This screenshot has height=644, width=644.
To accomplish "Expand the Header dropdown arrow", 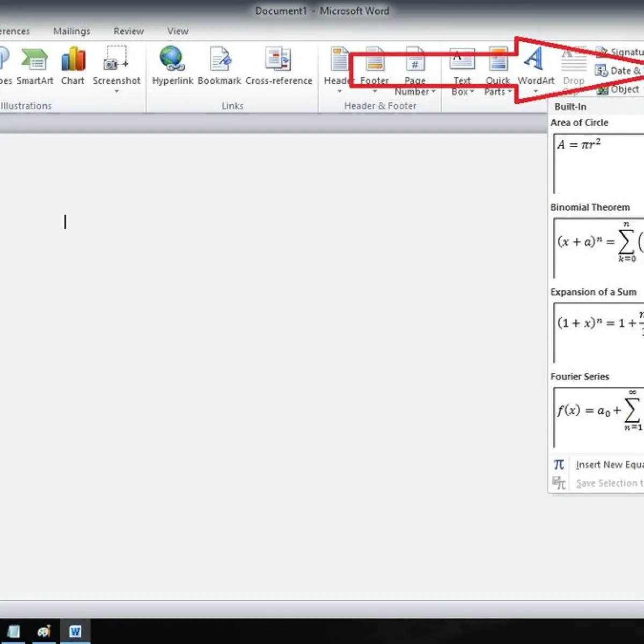I will (x=339, y=92).
